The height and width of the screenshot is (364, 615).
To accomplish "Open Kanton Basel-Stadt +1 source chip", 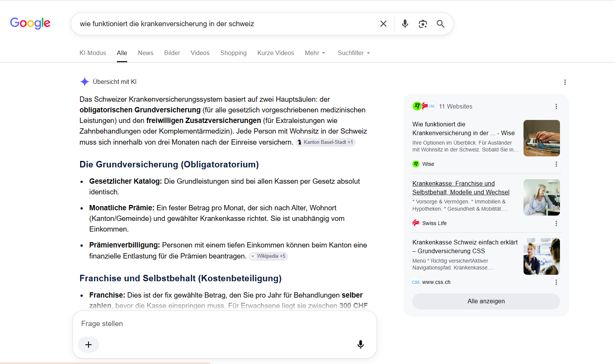I will tap(326, 142).
